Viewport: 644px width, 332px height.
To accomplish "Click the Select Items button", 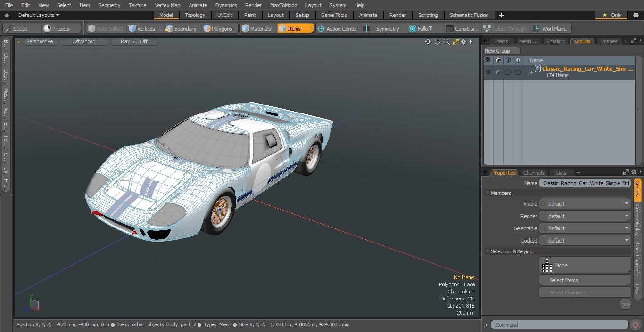I will (585, 280).
